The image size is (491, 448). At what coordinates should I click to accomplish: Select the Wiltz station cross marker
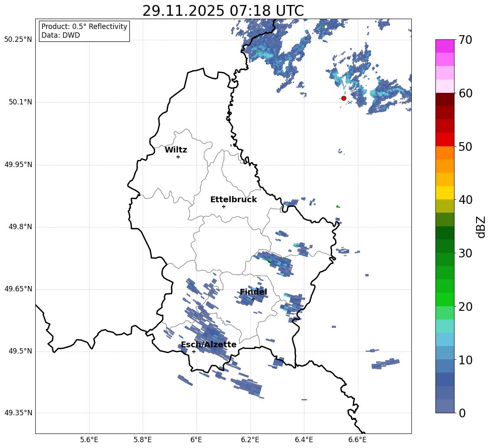coord(178,157)
